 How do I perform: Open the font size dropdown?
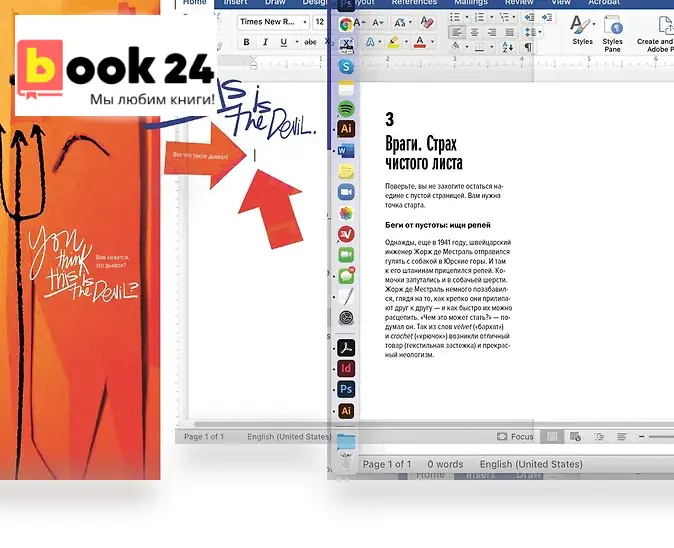click(x=322, y=21)
